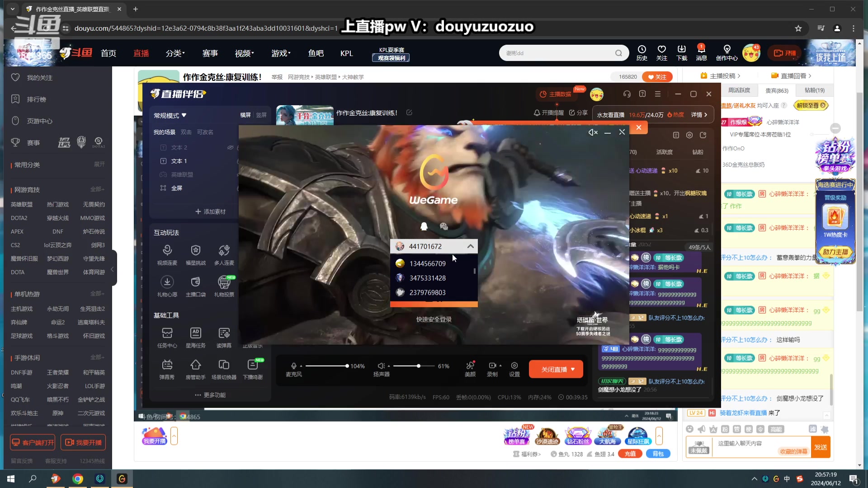Open 房管助手 tool
The height and width of the screenshot is (488, 868).
196,369
